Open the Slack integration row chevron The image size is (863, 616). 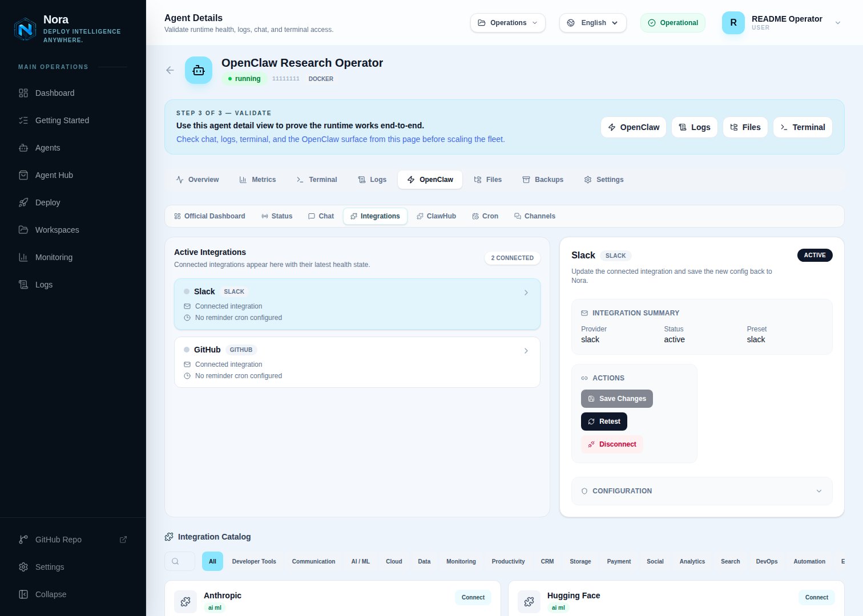point(526,293)
